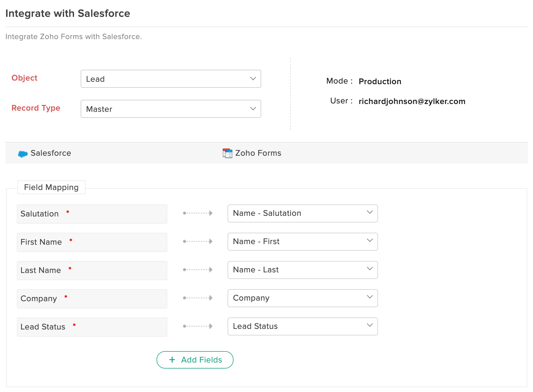The height and width of the screenshot is (392, 533).
Task: Click the richardjohnson@zylker.com user email
Action: (412, 101)
